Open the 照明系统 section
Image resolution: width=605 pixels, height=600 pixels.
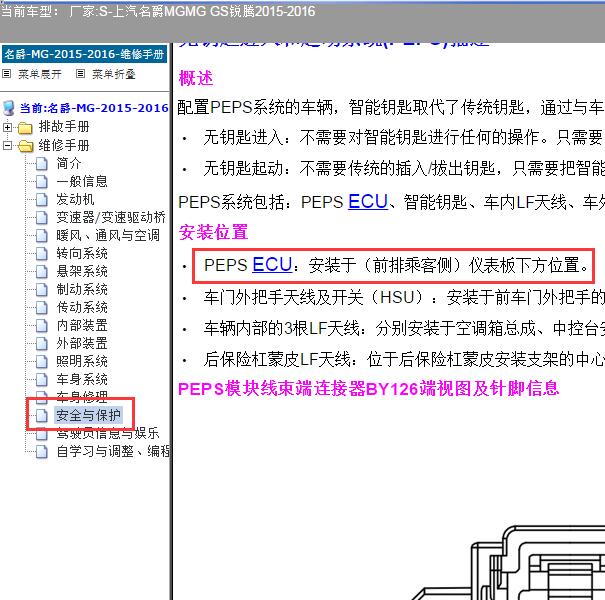tap(82, 362)
